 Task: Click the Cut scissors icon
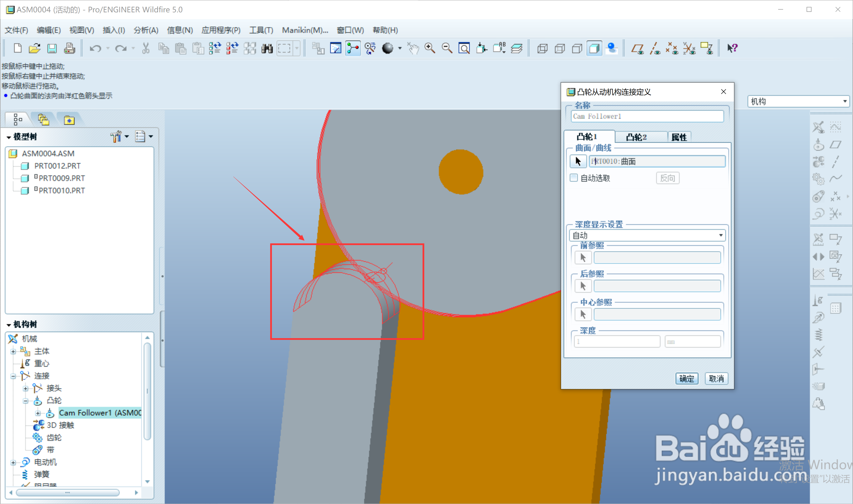tap(146, 49)
